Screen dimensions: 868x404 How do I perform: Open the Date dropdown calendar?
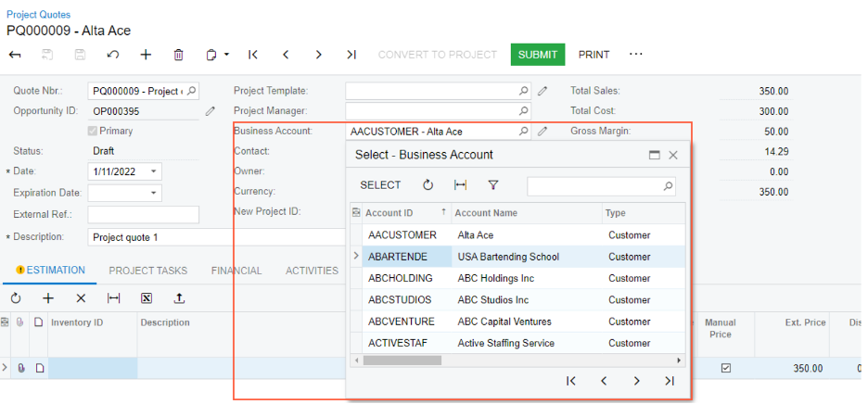click(x=153, y=171)
